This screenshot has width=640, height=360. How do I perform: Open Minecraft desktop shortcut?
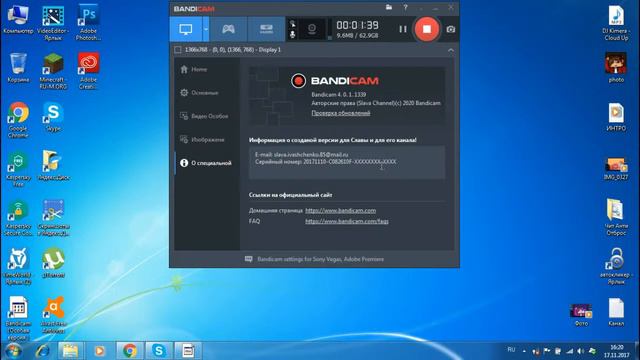coord(53,71)
